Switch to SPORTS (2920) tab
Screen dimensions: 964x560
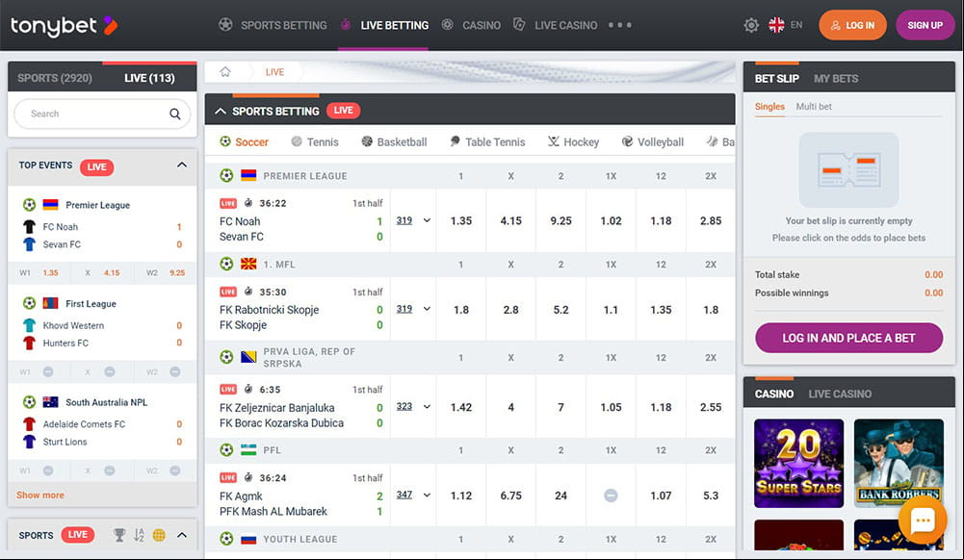(55, 78)
